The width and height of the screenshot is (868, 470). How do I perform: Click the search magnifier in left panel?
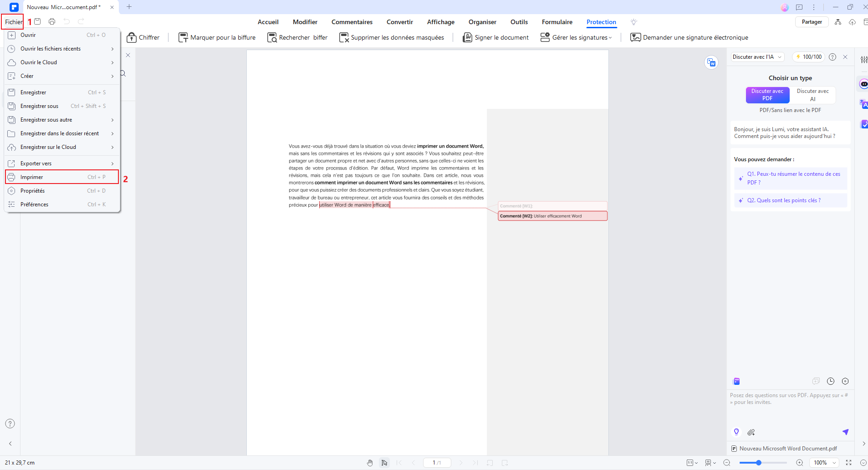[x=123, y=73]
